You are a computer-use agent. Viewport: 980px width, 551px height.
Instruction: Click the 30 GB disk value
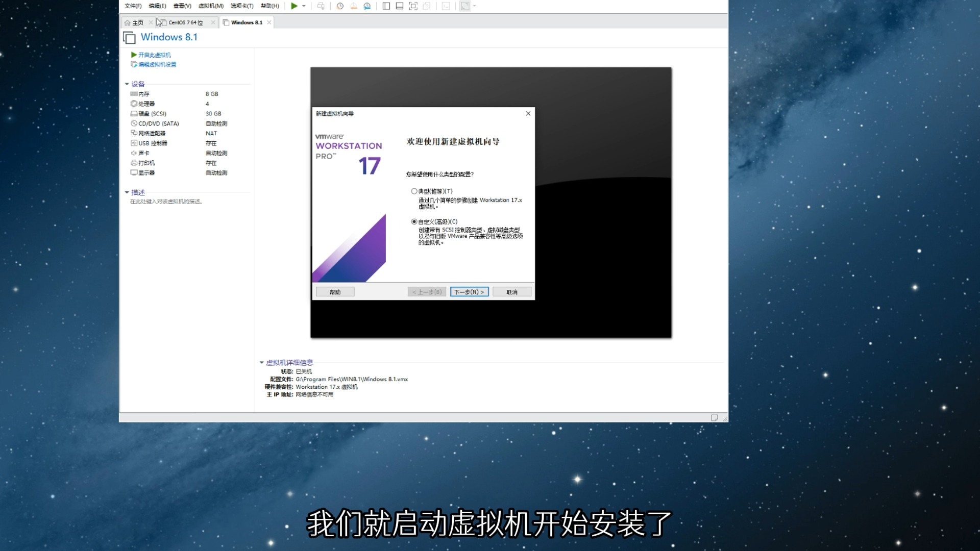tap(213, 114)
